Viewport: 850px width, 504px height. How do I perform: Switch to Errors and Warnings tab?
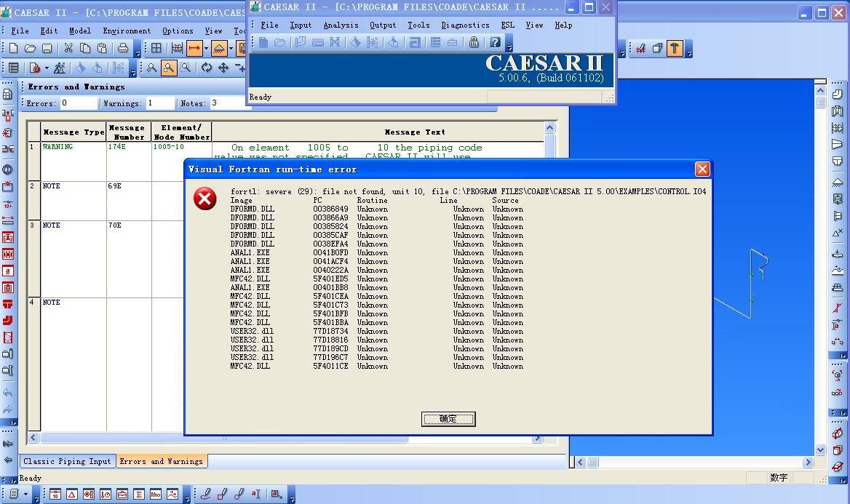tap(161, 461)
